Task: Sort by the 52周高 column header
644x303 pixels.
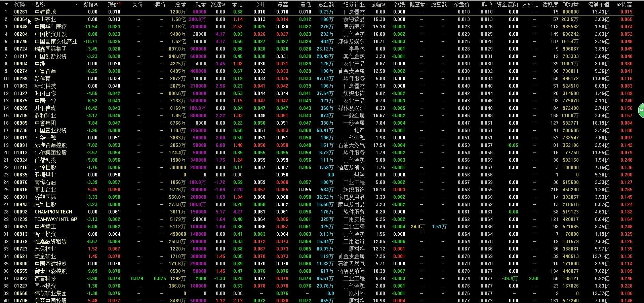Action: click(624, 4)
